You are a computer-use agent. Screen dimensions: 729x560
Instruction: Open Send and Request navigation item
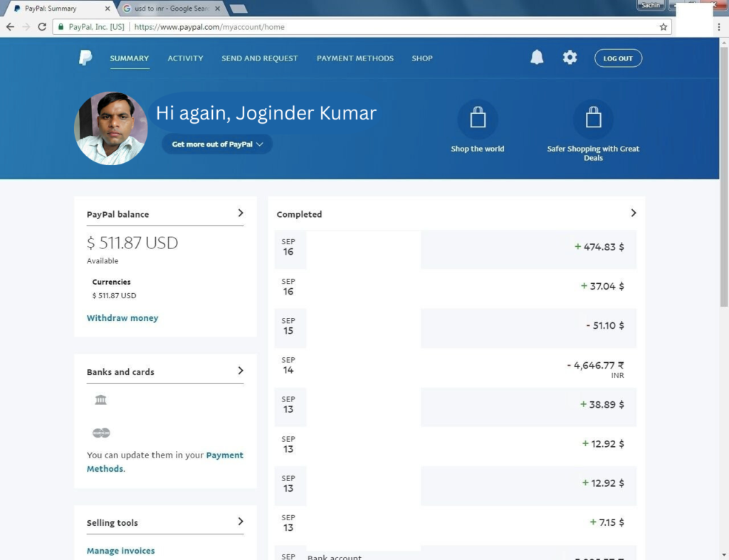click(259, 58)
